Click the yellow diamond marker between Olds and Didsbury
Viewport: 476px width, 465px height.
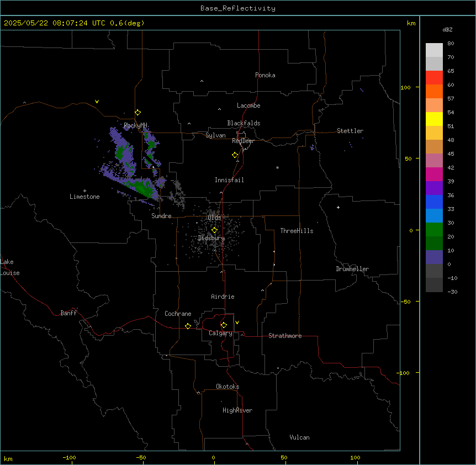point(214,230)
